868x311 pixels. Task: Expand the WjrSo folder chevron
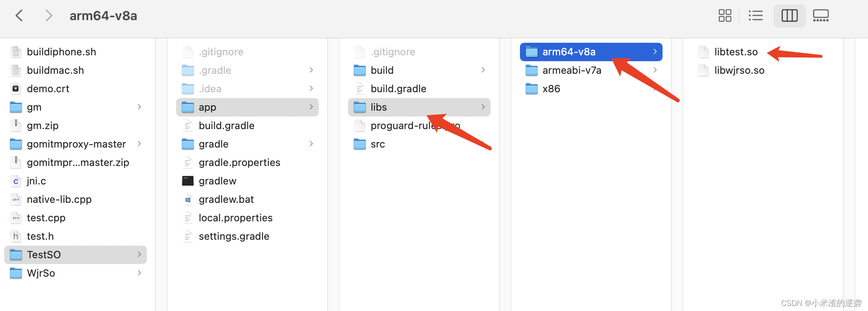coord(139,273)
